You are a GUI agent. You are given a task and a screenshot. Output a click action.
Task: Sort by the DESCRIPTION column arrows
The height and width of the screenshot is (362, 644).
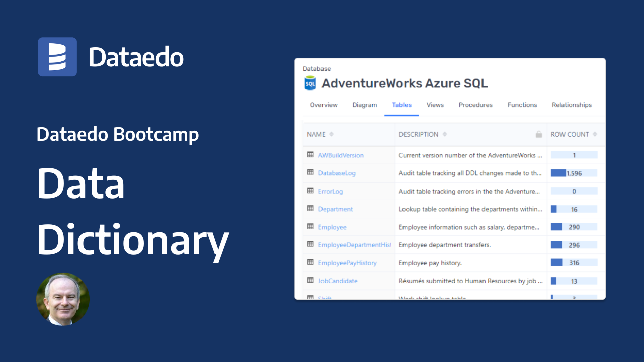click(444, 134)
